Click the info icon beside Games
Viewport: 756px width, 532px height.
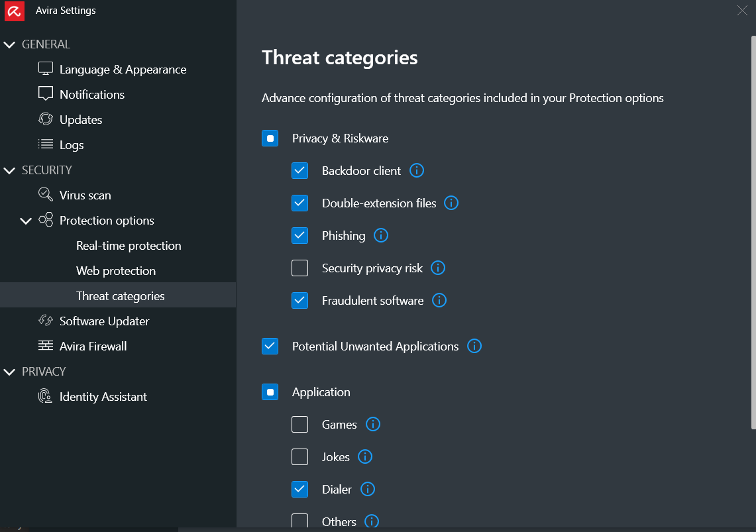tap(373, 424)
